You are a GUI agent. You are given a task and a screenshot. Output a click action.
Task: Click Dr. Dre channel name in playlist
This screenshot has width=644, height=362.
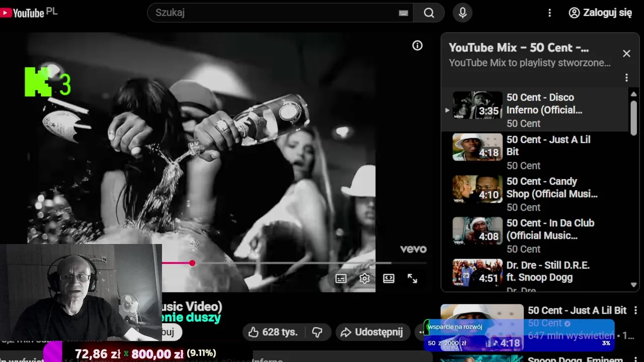(521, 290)
